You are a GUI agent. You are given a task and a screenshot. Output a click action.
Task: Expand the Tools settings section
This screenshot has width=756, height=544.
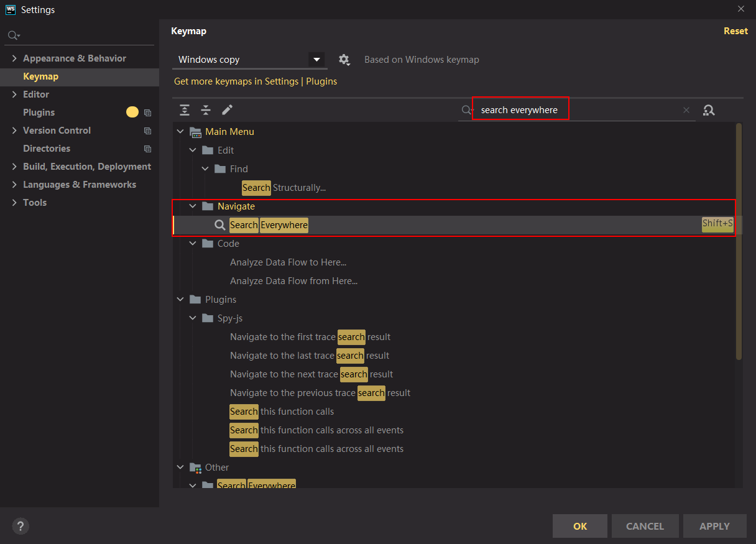point(14,203)
